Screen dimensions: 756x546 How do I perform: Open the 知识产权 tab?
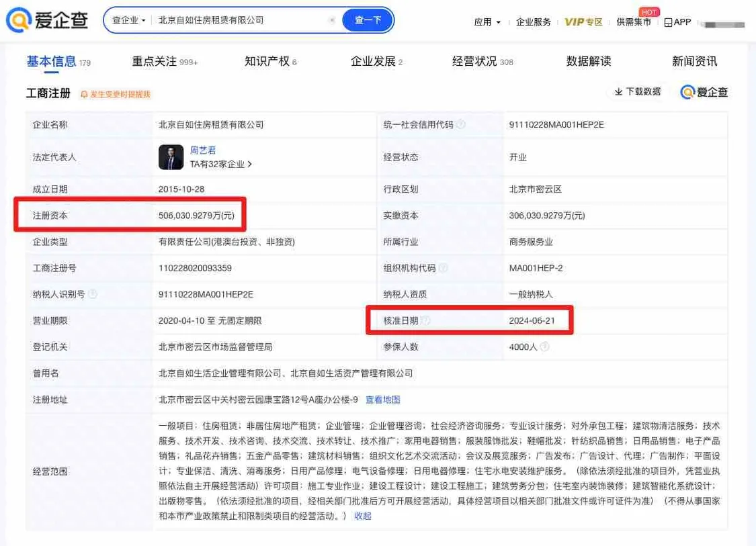click(271, 62)
